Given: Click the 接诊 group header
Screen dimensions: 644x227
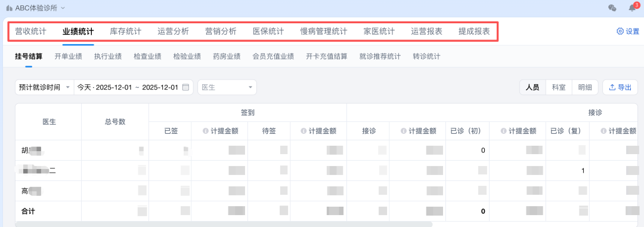Looking at the screenshot, I should 596,112.
